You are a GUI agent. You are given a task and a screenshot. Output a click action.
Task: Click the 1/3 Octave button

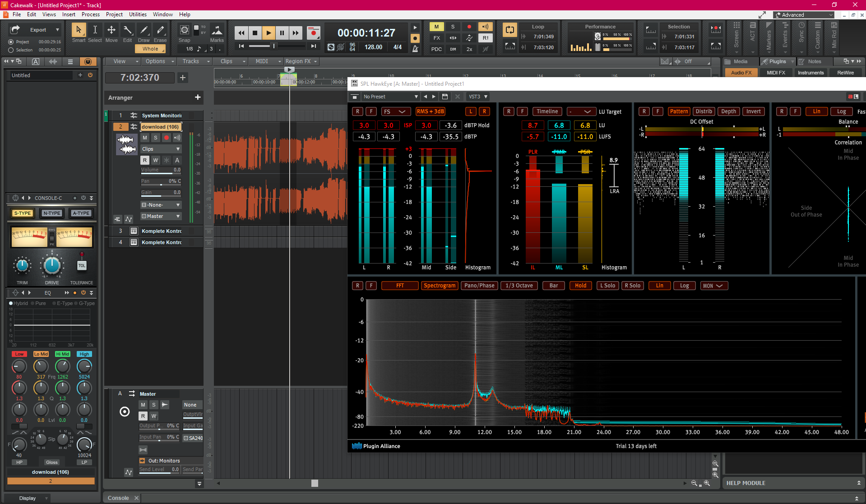click(519, 286)
